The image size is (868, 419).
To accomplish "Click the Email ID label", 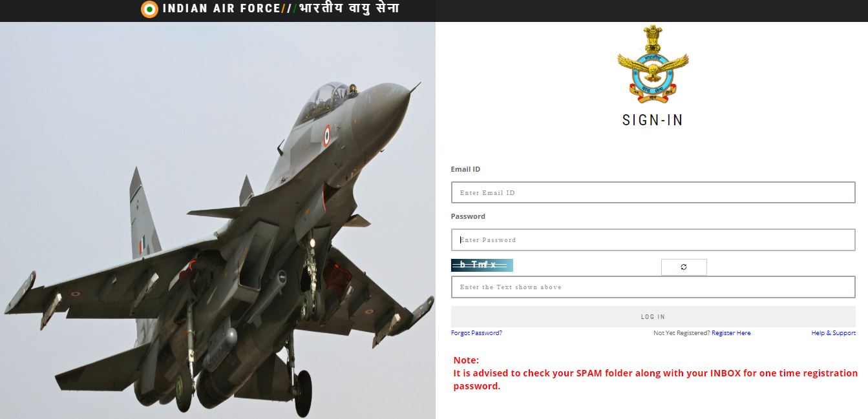I will point(465,169).
